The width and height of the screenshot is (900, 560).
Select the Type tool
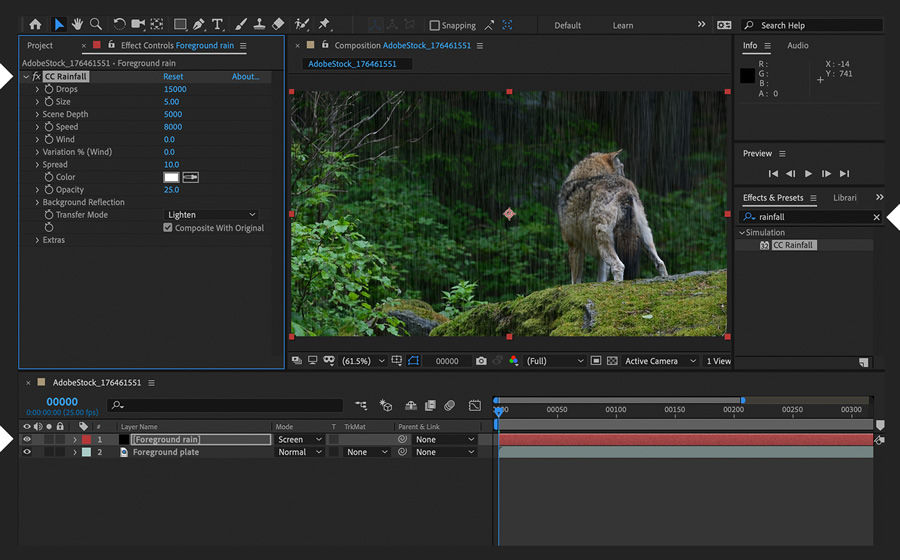[x=217, y=24]
